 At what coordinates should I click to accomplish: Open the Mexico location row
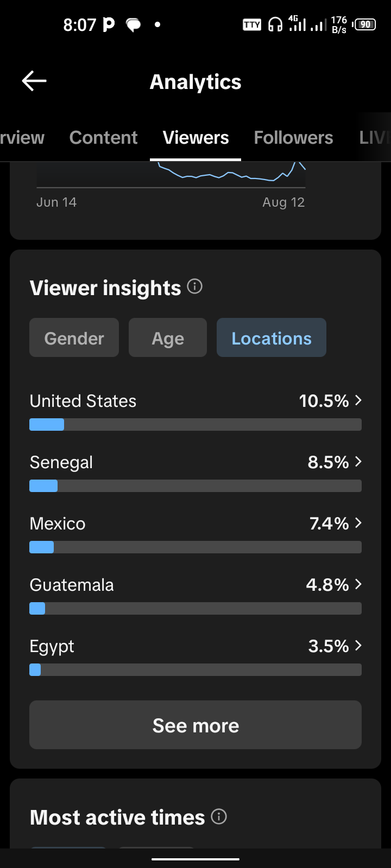[195, 533]
